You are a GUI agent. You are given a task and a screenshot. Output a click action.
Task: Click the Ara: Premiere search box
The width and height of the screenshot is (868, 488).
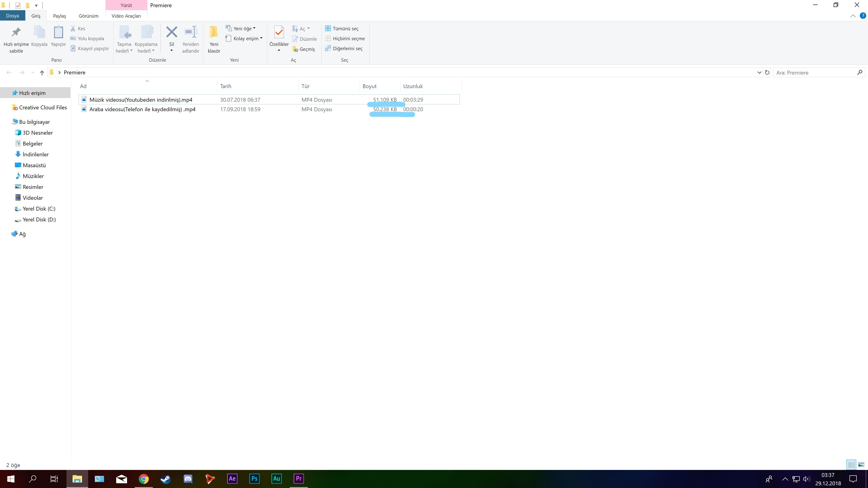click(815, 73)
